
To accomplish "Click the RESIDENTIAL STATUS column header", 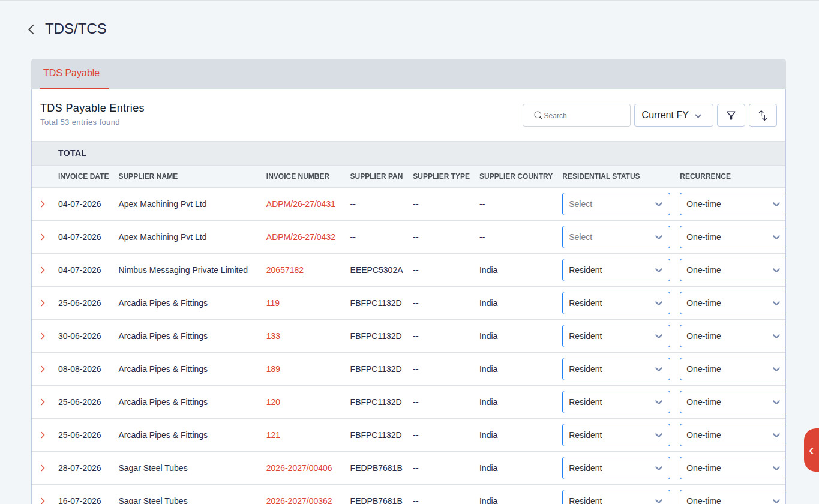I will (601, 176).
